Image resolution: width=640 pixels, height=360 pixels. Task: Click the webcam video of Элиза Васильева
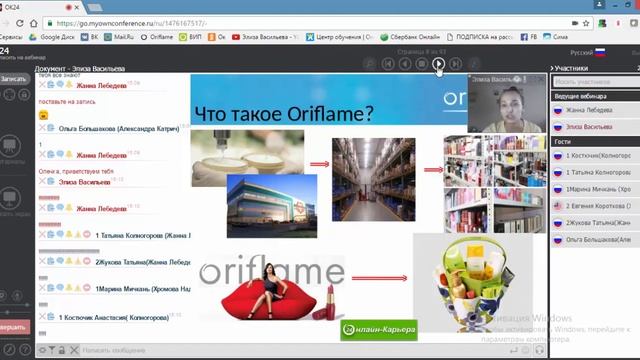click(507, 103)
